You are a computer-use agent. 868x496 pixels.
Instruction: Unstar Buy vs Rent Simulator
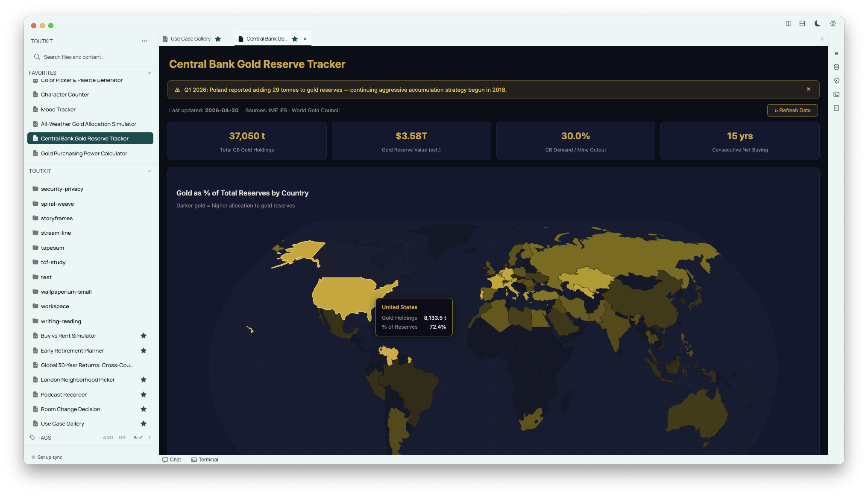pos(144,336)
